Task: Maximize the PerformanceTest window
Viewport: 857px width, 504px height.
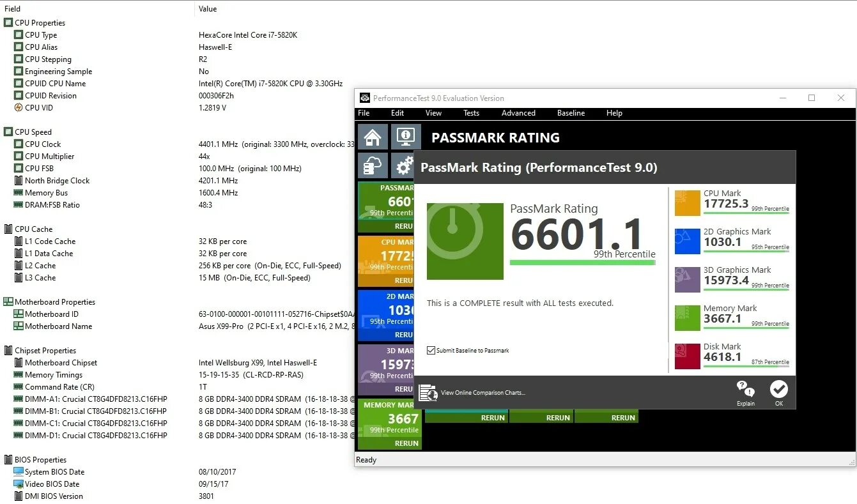Action: tap(812, 98)
